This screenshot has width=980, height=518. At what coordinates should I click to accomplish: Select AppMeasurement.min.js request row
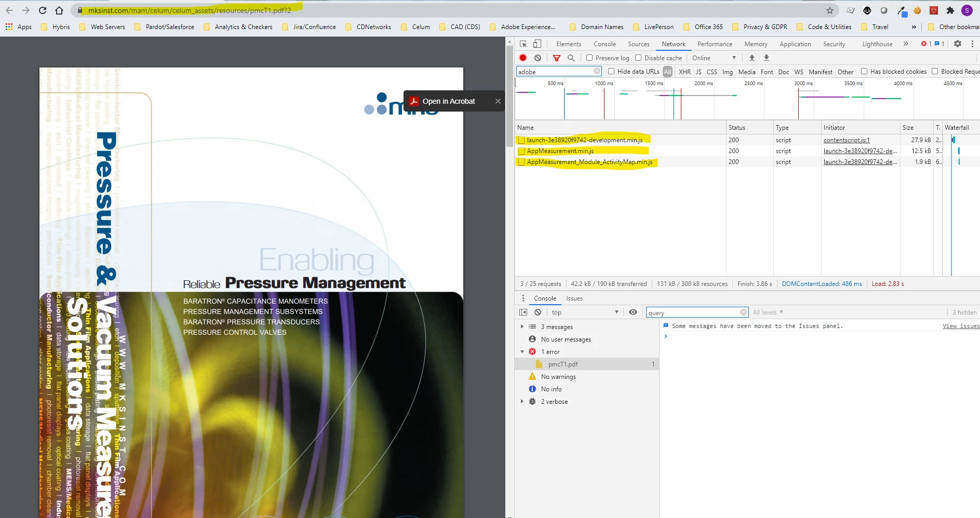click(747, 151)
